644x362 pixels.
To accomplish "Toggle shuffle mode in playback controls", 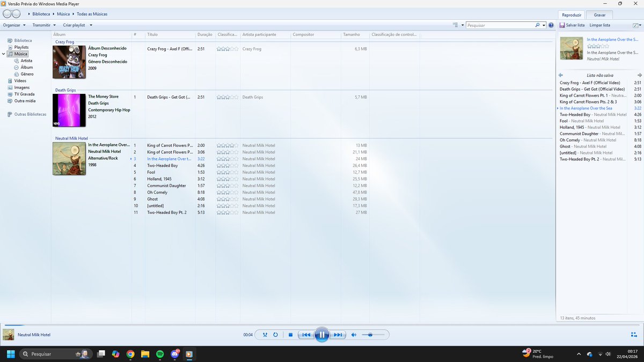I will 265,335.
